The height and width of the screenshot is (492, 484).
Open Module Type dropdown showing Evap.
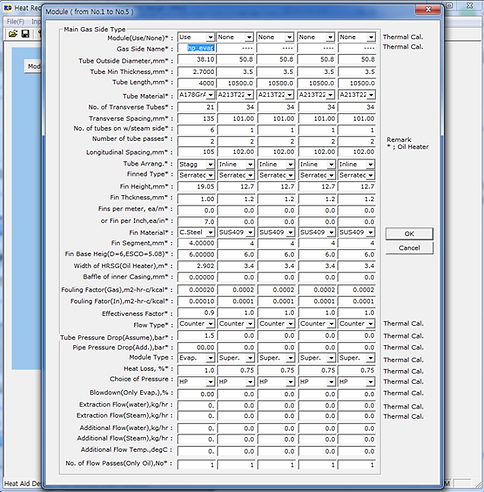[x=210, y=358]
